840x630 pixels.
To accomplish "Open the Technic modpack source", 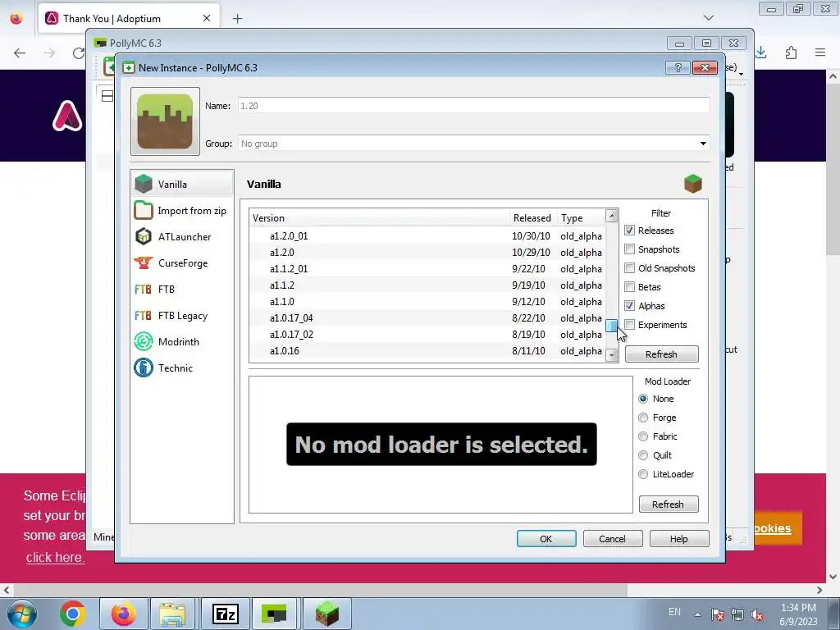I will pos(182,368).
